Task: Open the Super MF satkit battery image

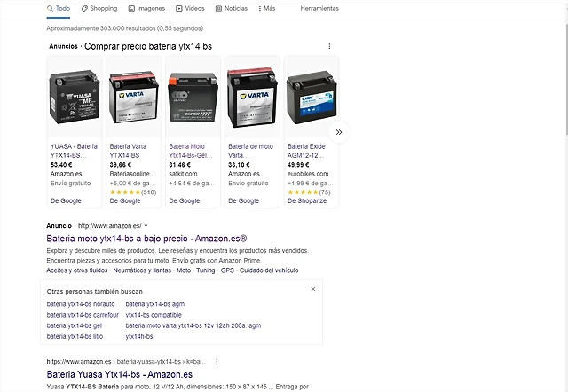Action: tap(193, 97)
